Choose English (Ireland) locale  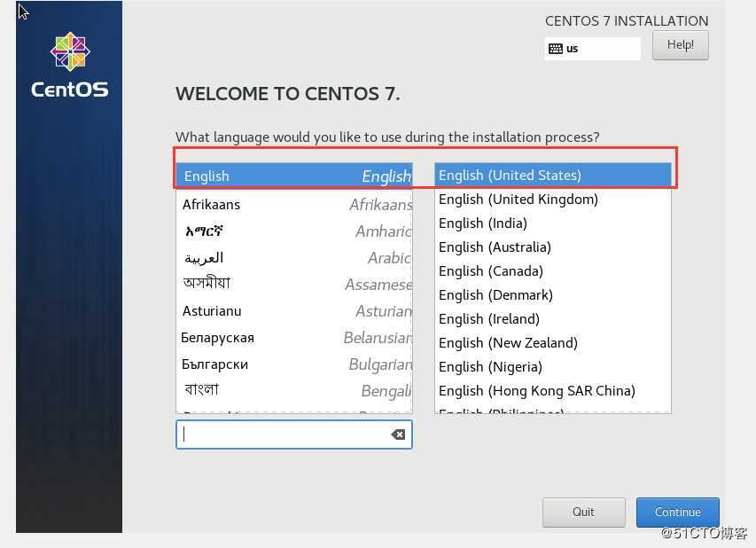(x=552, y=319)
